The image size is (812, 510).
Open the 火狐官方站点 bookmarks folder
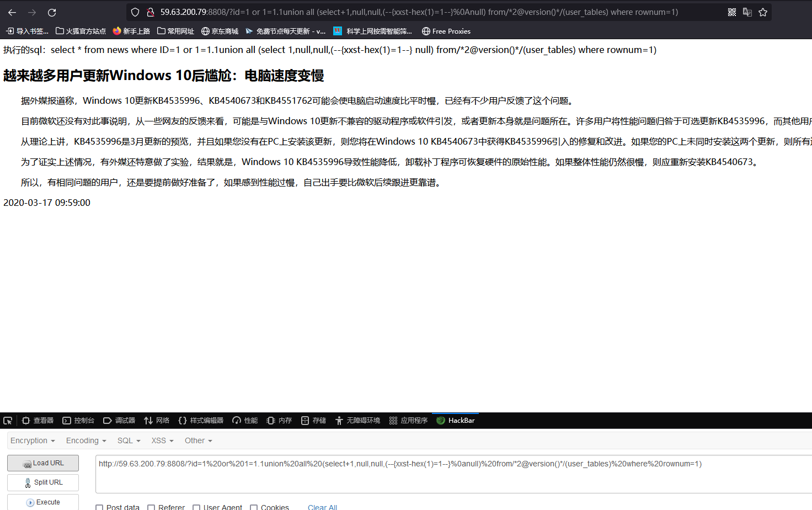[81, 31]
